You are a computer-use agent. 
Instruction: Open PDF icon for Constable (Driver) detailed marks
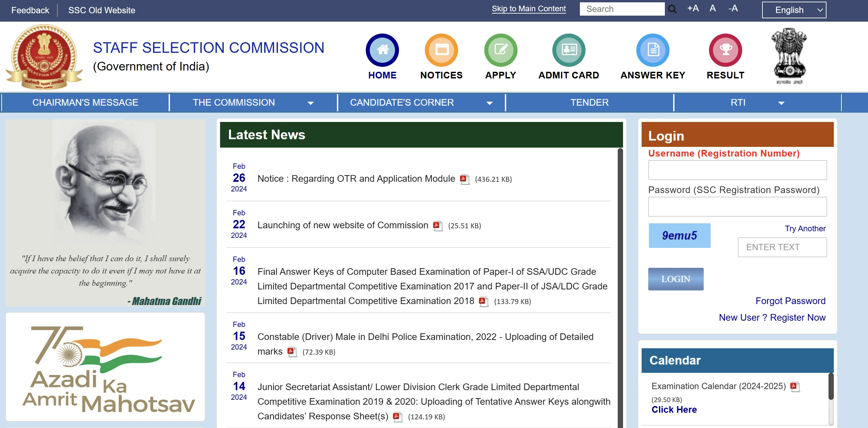click(292, 352)
